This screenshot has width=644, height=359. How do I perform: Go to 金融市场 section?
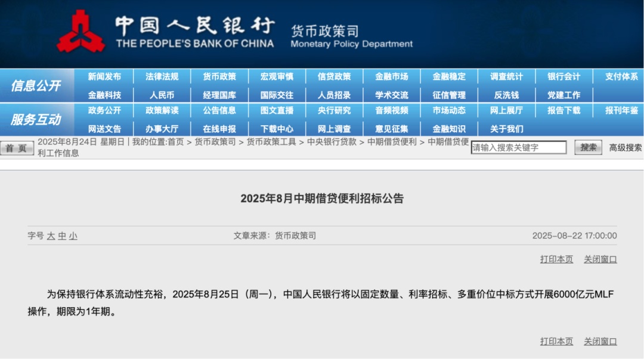point(392,77)
